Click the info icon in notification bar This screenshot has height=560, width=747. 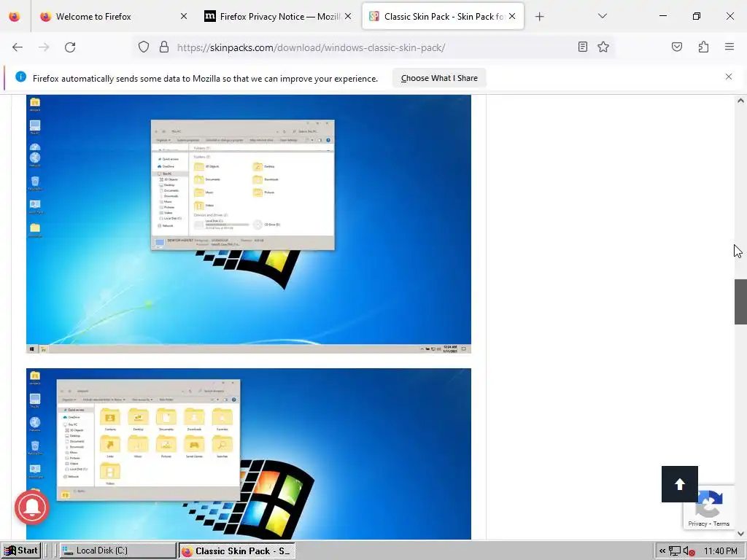(20, 77)
